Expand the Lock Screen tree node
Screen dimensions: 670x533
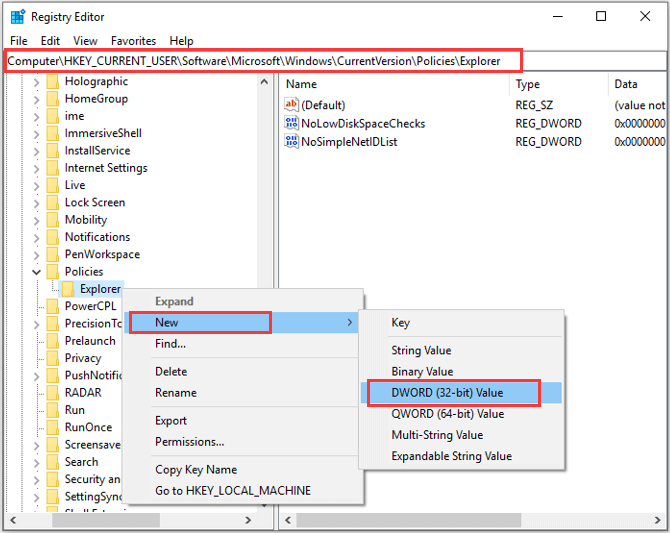36,203
